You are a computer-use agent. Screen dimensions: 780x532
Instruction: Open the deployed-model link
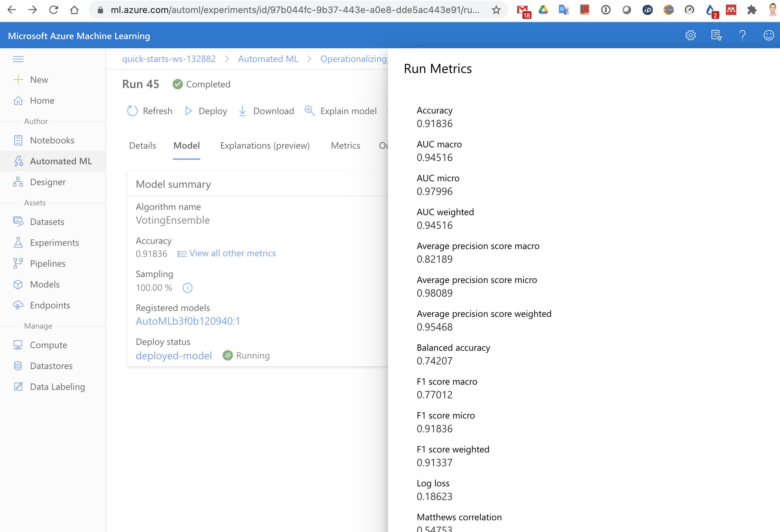174,356
